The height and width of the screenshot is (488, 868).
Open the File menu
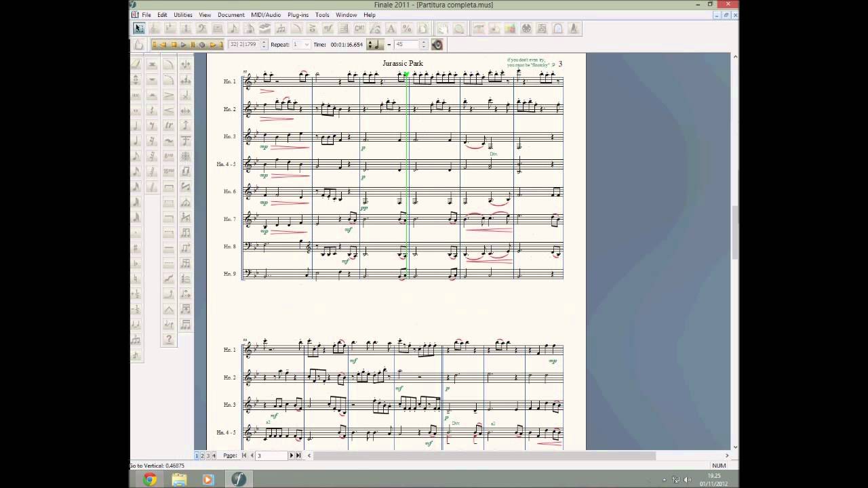(x=146, y=15)
